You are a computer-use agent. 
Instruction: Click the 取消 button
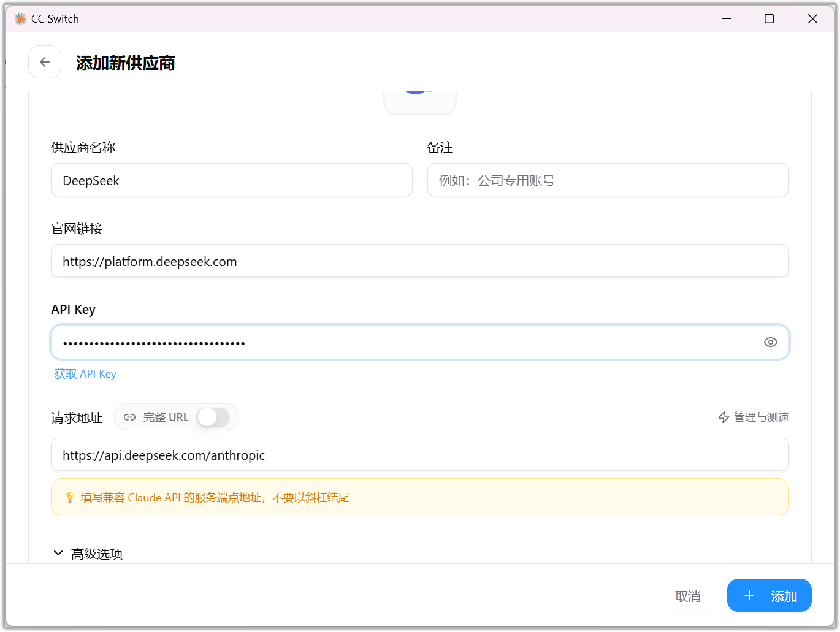687,596
